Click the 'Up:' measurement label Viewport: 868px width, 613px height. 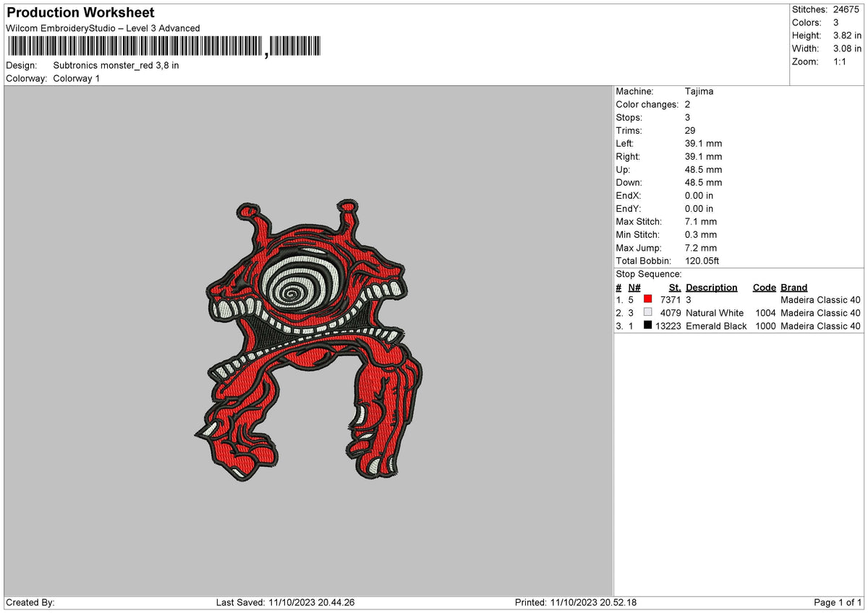pos(624,169)
